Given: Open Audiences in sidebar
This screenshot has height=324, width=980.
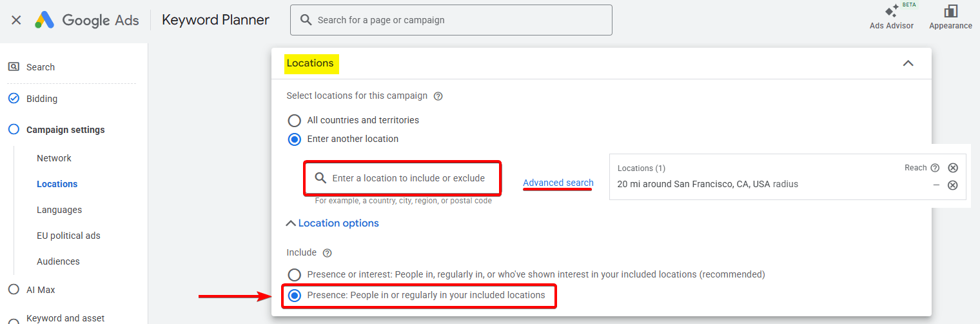Looking at the screenshot, I should [58, 261].
